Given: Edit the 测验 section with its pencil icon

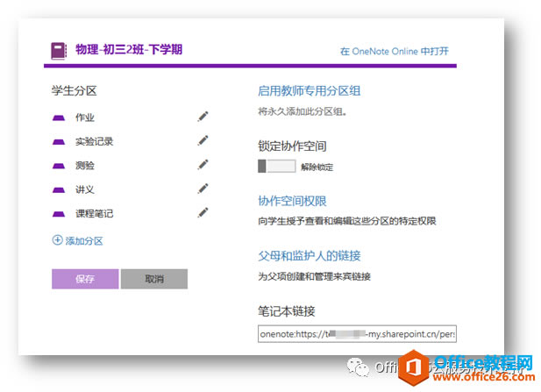Looking at the screenshot, I should pyautogui.click(x=203, y=165).
